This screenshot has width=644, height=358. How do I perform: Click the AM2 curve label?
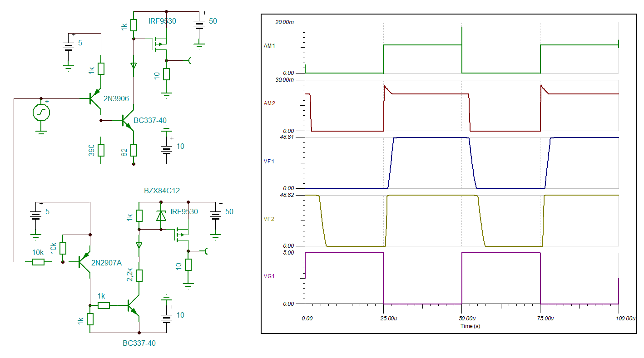click(268, 103)
